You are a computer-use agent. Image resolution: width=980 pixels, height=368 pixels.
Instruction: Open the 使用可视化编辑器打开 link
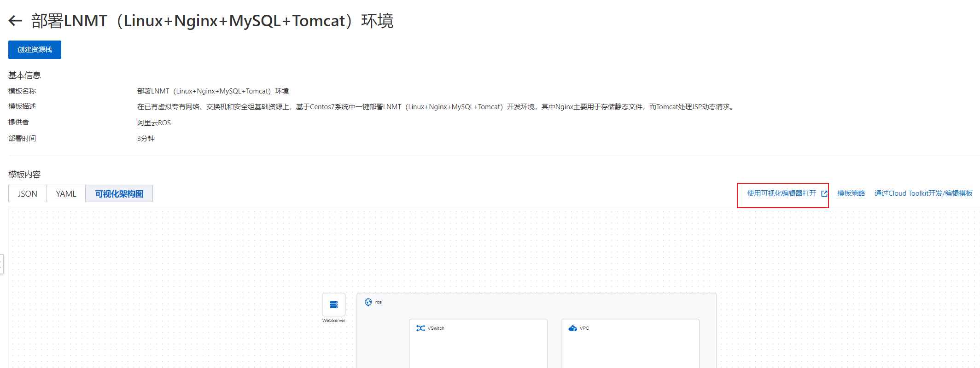click(x=782, y=193)
